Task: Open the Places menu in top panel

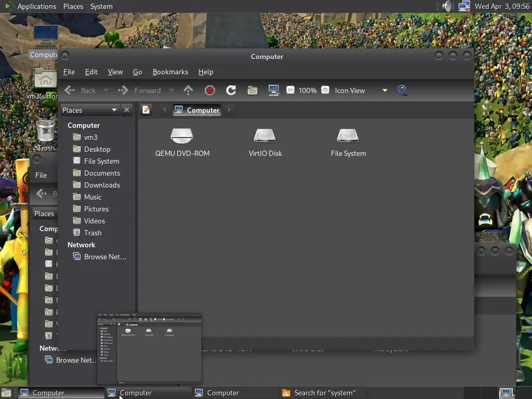Action: point(73,6)
